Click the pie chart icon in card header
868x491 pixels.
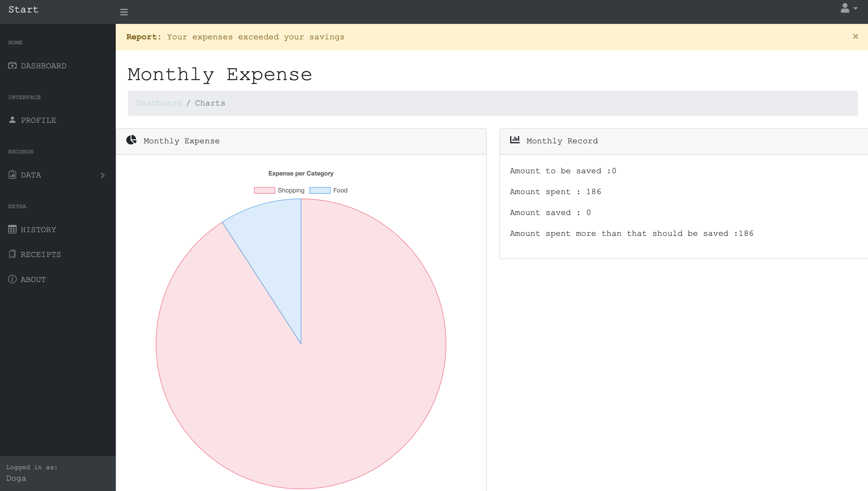pos(131,140)
